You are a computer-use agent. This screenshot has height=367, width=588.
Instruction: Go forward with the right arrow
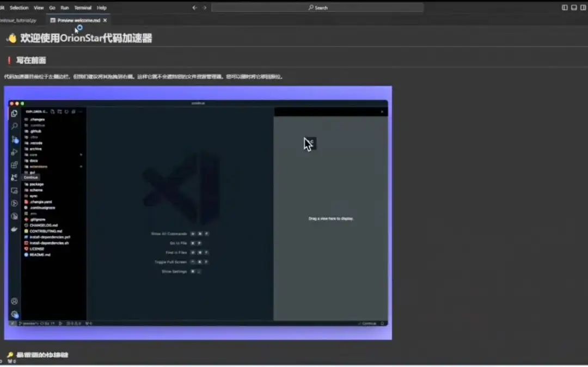point(205,8)
